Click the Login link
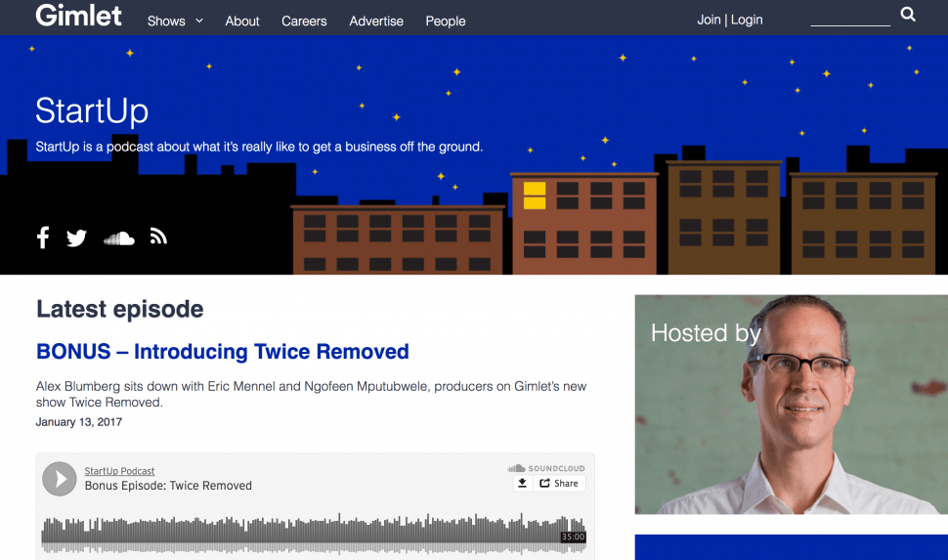The image size is (948, 560). point(747,20)
